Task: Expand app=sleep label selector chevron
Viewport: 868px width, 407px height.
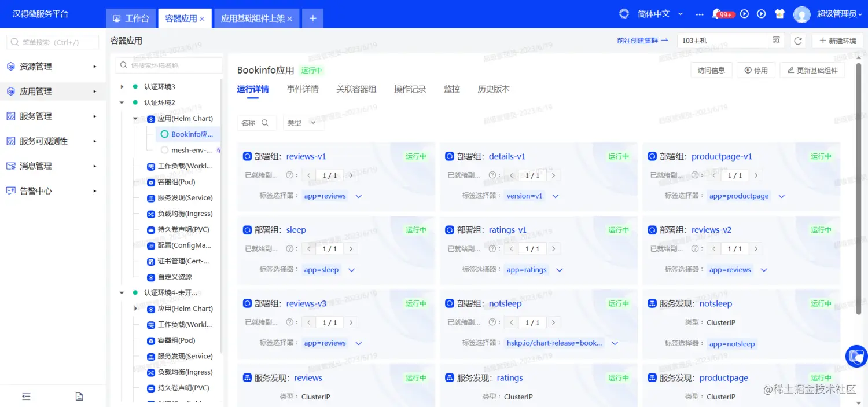Action: (x=351, y=270)
